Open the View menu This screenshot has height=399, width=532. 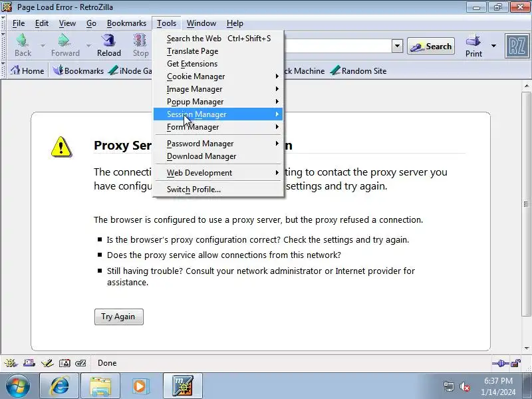[x=67, y=23]
